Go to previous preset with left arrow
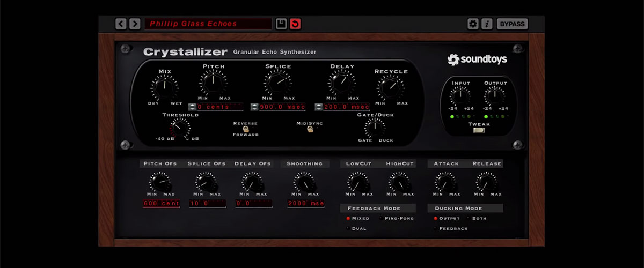Screen dimensions: 644x268 [121, 24]
